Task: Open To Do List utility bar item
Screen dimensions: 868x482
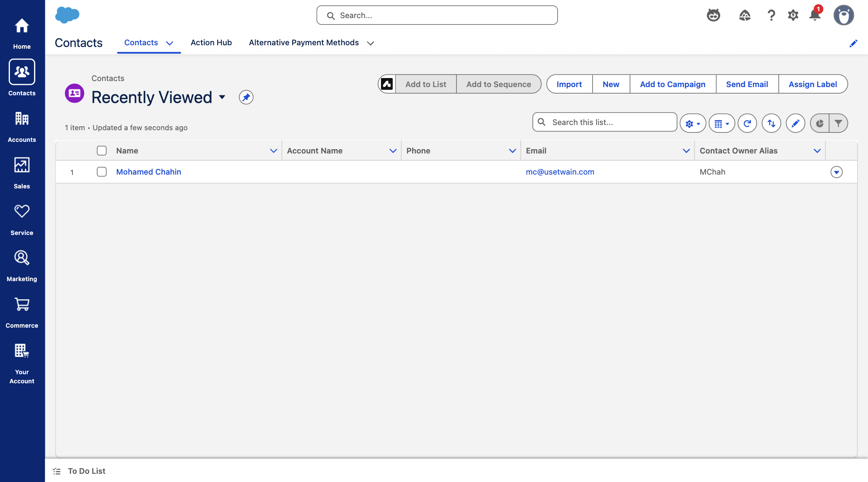Action: pos(79,471)
